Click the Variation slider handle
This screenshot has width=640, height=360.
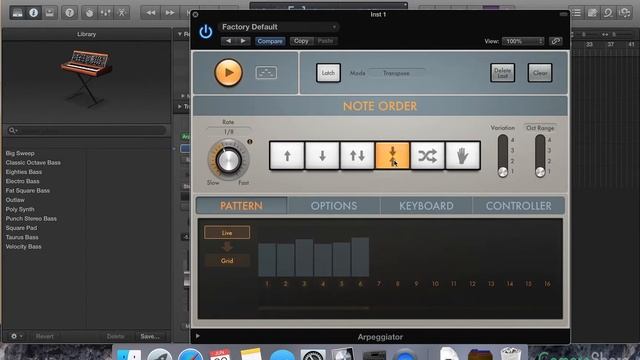point(503,172)
